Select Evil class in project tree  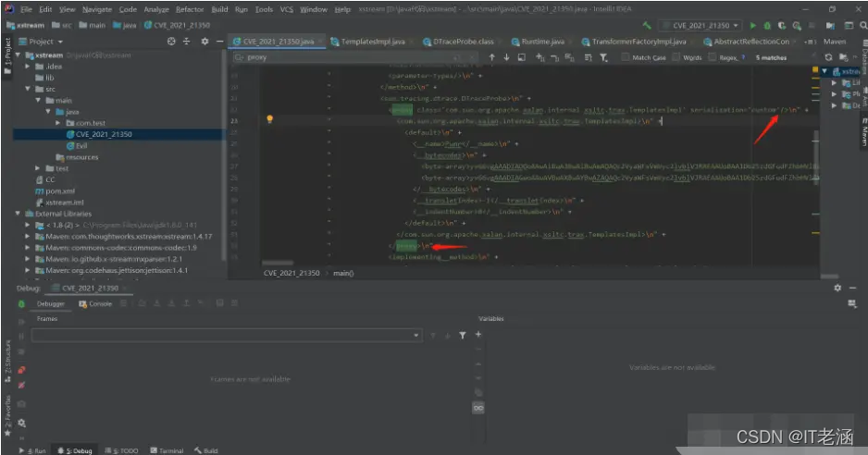pos(77,145)
